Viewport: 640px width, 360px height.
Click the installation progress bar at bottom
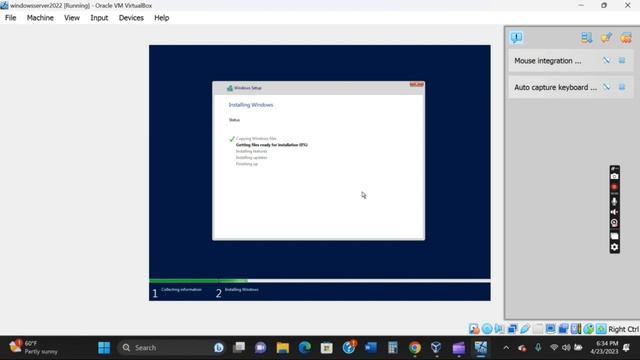click(320, 281)
